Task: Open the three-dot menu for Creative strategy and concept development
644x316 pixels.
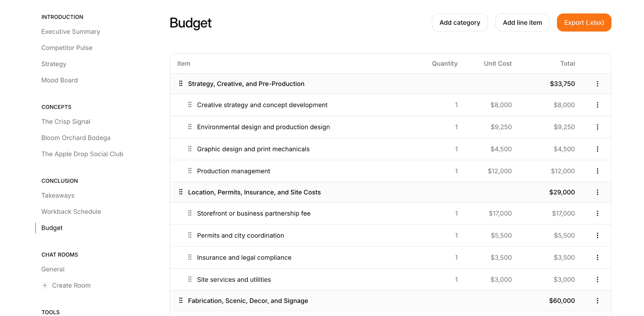Action: [x=597, y=105]
